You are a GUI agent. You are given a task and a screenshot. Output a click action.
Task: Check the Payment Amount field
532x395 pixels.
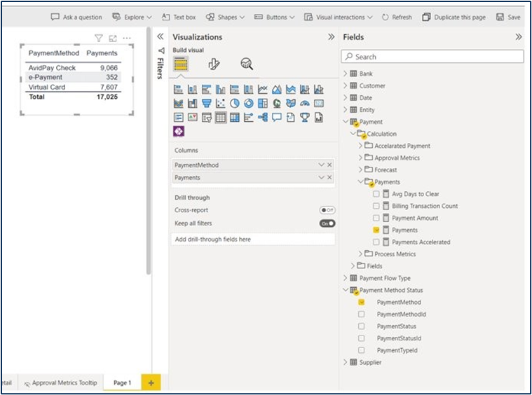[x=376, y=218]
